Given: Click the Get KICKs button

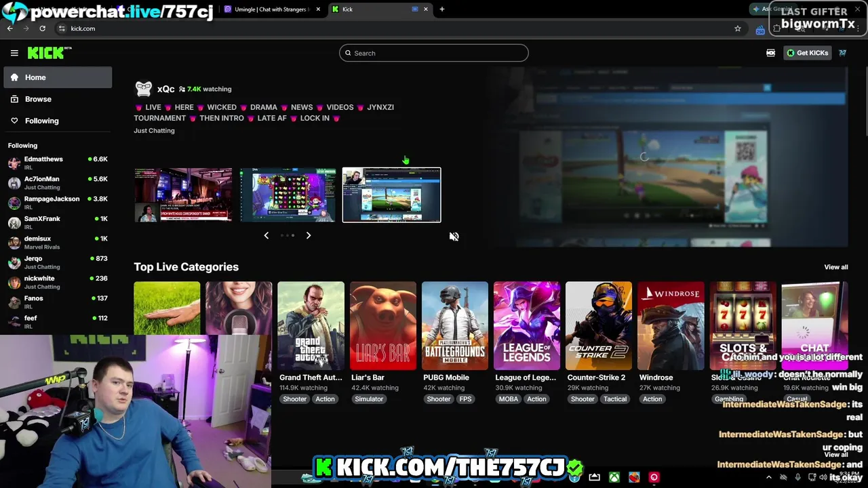Looking at the screenshot, I should (x=807, y=53).
